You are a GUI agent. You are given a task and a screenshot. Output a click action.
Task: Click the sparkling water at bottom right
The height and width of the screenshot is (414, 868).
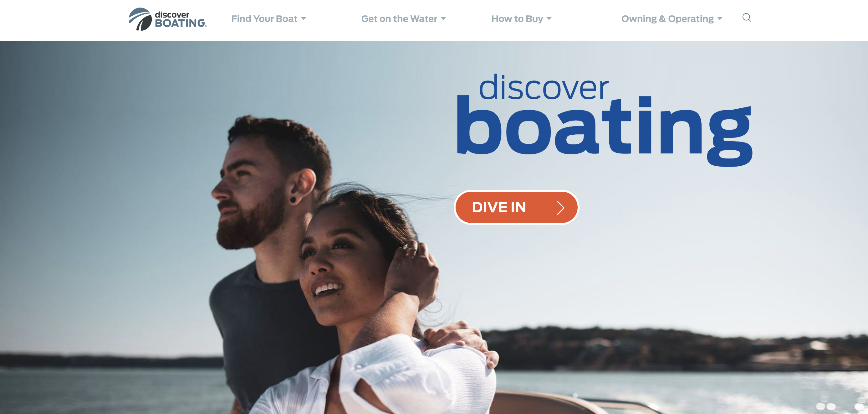[x=792, y=395]
